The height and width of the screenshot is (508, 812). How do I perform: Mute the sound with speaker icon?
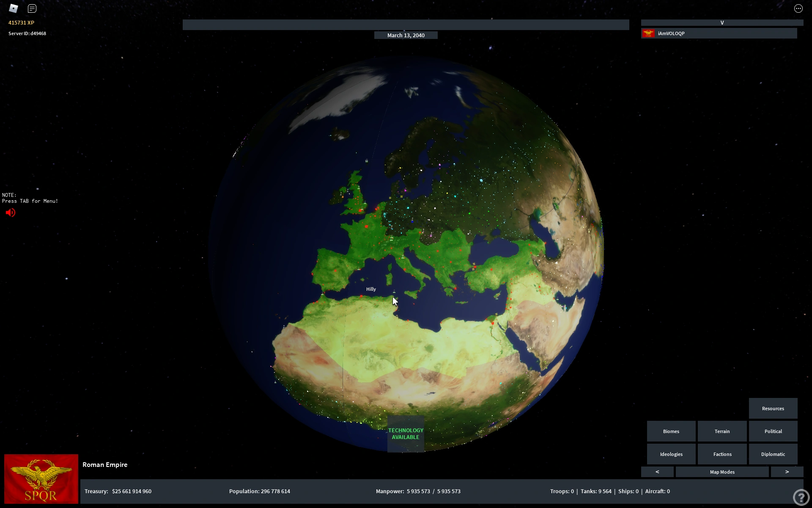tap(11, 213)
